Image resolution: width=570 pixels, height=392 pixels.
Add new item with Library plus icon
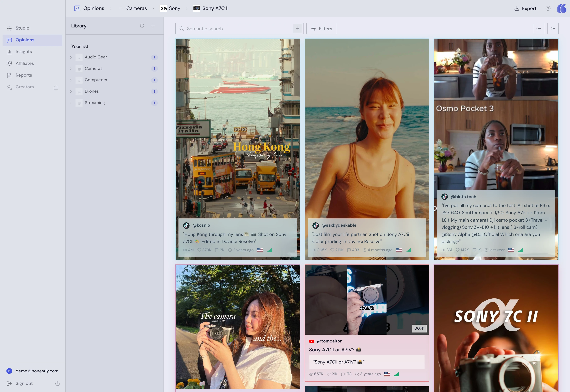click(x=153, y=26)
